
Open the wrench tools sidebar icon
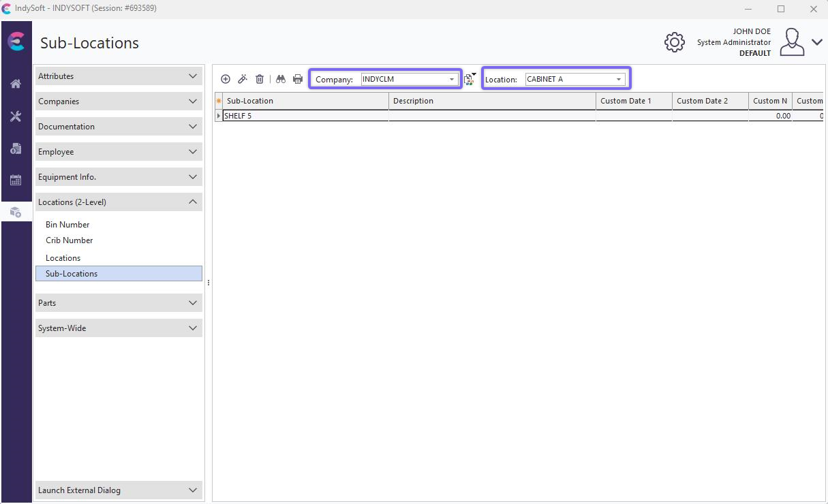click(x=16, y=116)
